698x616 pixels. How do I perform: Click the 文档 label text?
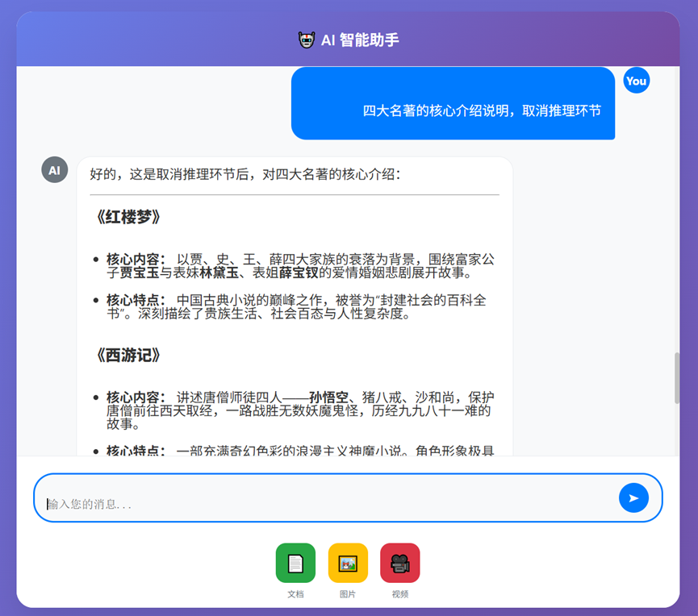(295, 593)
